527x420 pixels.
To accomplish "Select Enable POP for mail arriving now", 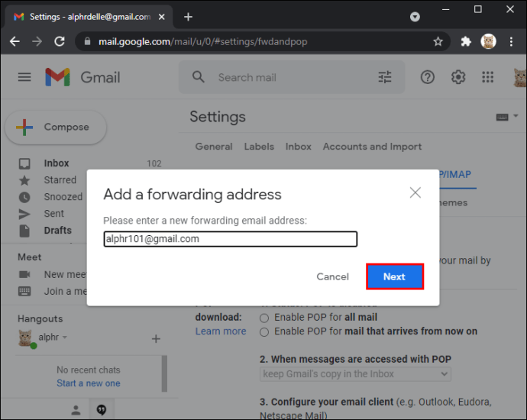I will 264,332.
